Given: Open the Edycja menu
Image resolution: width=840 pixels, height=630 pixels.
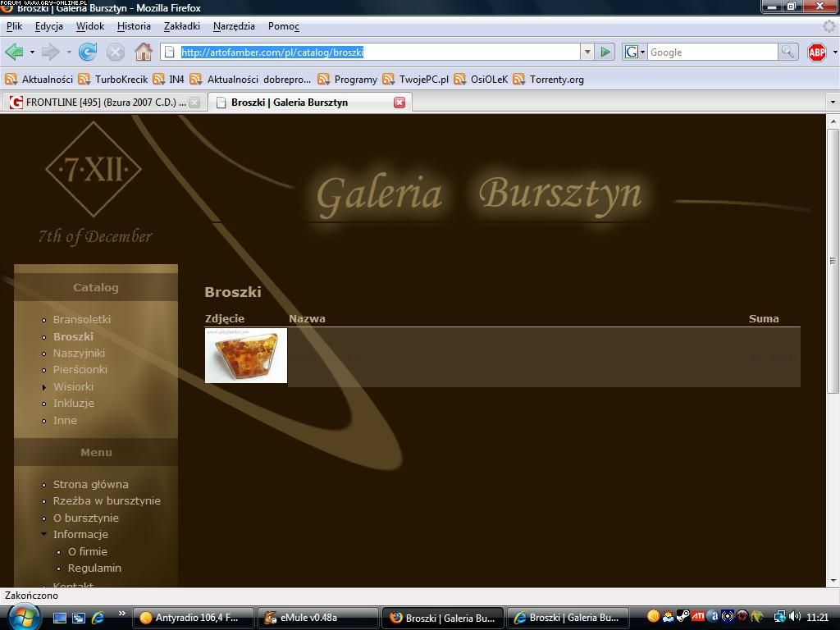Looking at the screenshot, I should pyautogui.click(x=48, y=26).
